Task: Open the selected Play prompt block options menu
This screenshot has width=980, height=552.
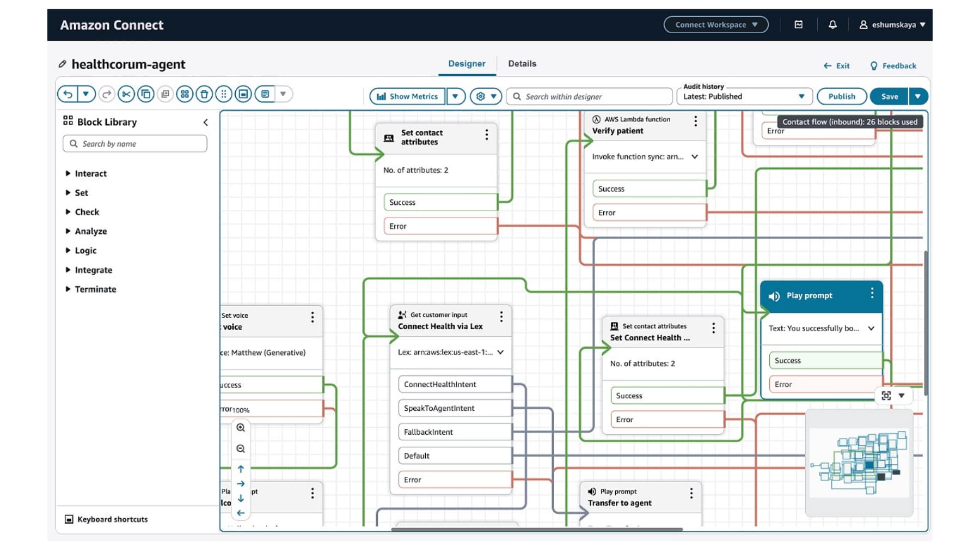Action: pos(872,293)
